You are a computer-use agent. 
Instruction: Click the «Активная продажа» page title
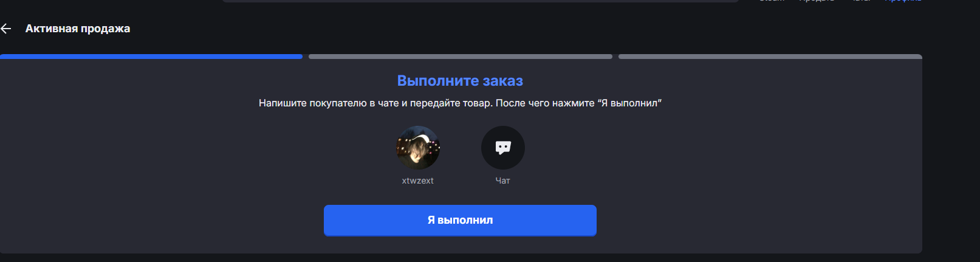pyautogui.click(x=78, y=29)
